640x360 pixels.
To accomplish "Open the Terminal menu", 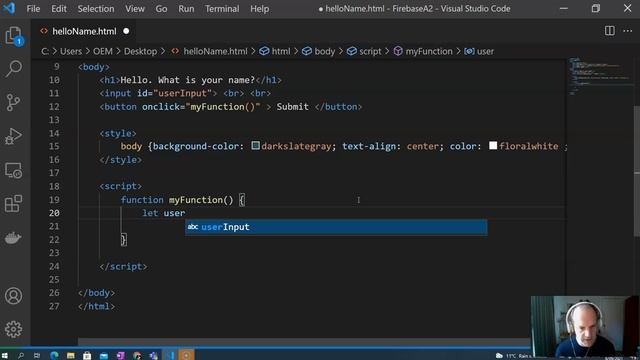I will pyautogui.click(x=222, y=9).
